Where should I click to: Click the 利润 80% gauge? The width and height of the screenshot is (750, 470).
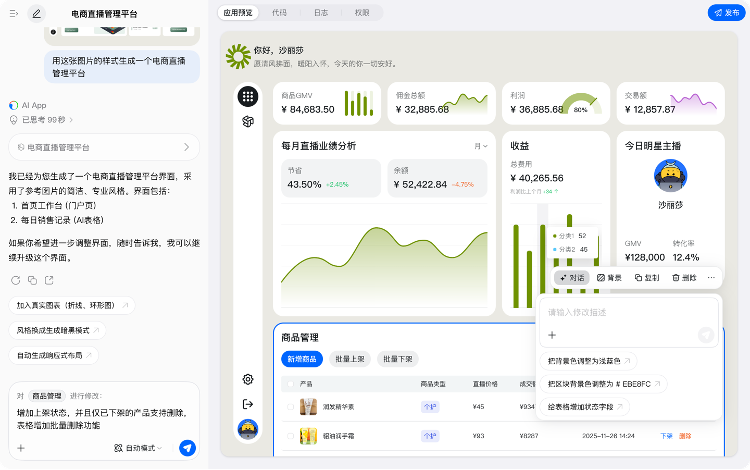coord(581,104)
